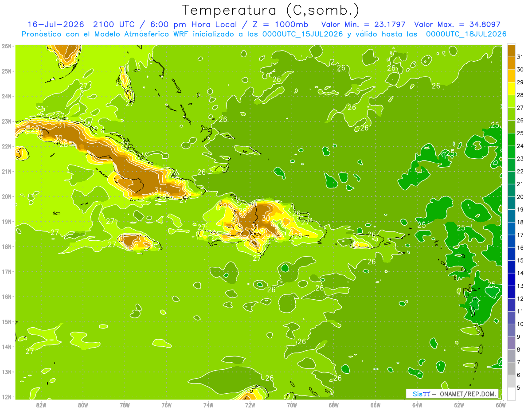
Task: Click the "SisTT - ONAMET/REP.DOM." logo box
Action: click(452, 394)
